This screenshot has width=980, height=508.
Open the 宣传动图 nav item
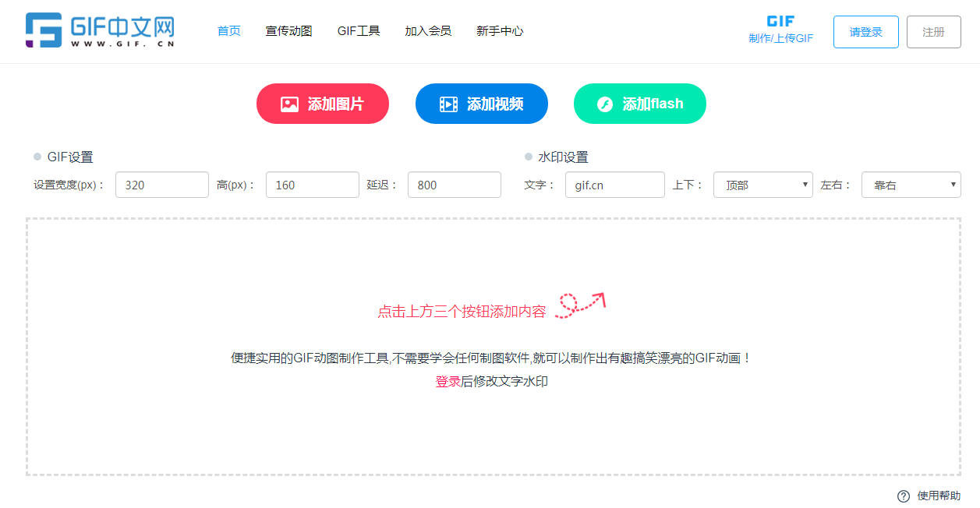288,31
